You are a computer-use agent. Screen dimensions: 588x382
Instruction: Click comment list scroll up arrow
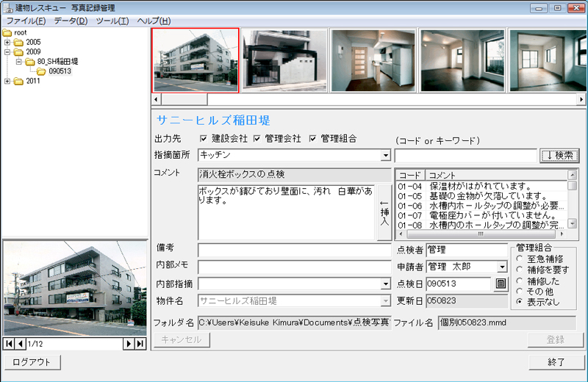(573, 175)
